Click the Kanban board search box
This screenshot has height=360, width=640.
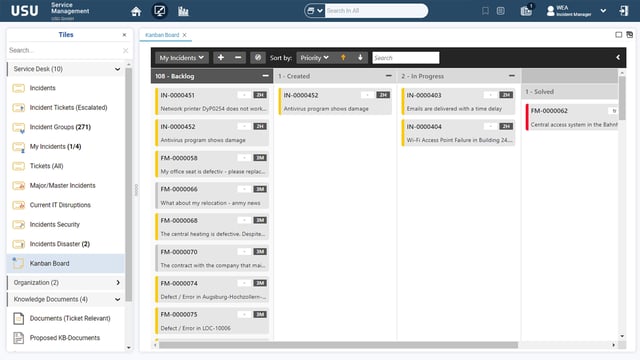(x=406, y=58)
